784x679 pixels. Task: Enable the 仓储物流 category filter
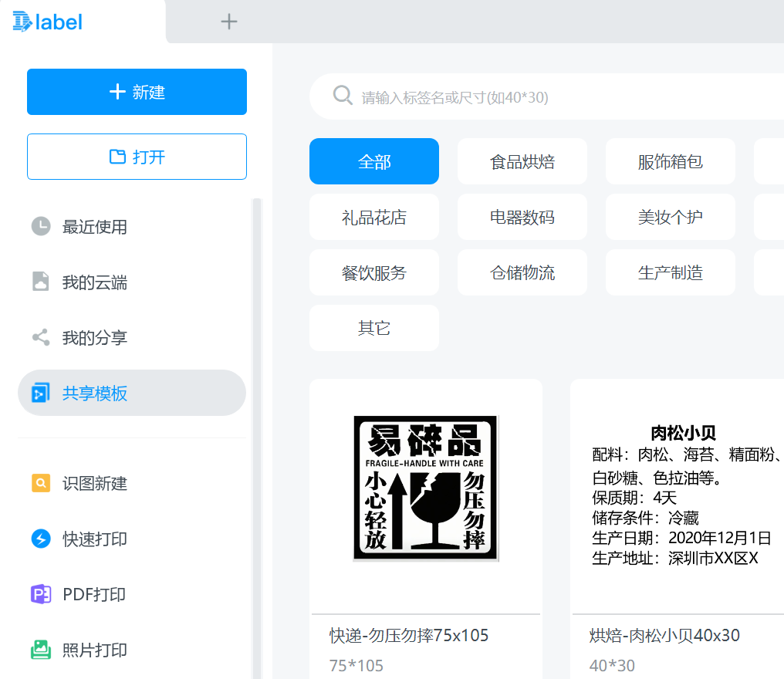point(522,272)
